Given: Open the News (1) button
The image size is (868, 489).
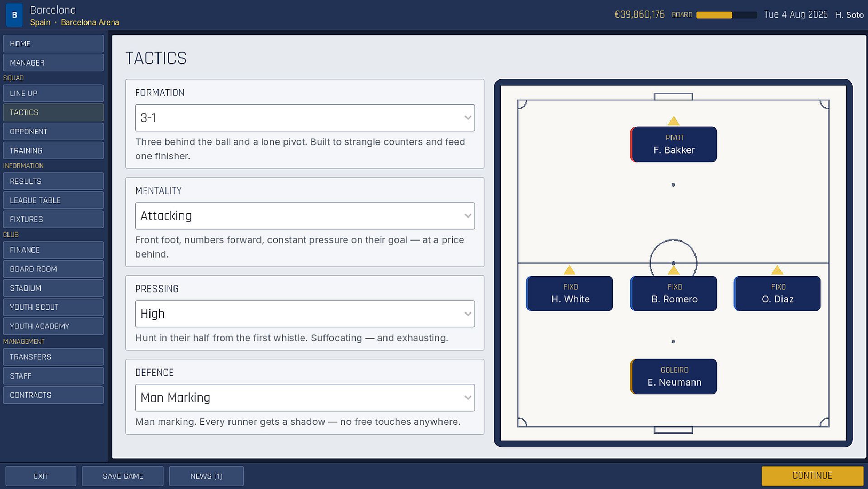Looking at the screenshot, I should (206, 476).
